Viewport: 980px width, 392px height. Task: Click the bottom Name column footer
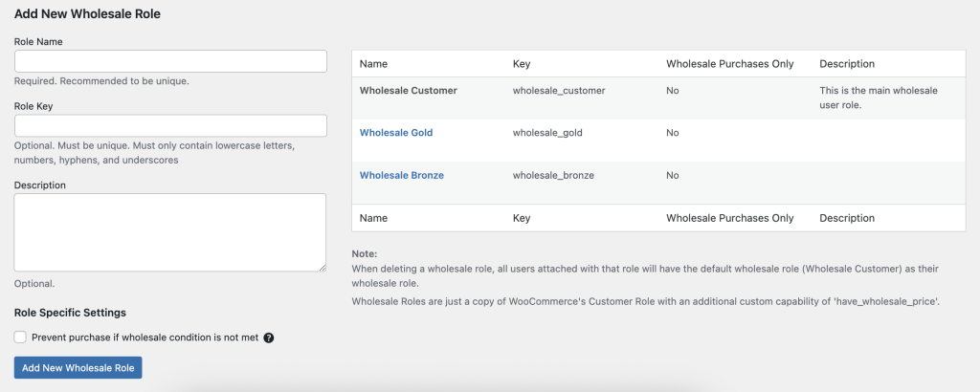[x=374, y=218]
